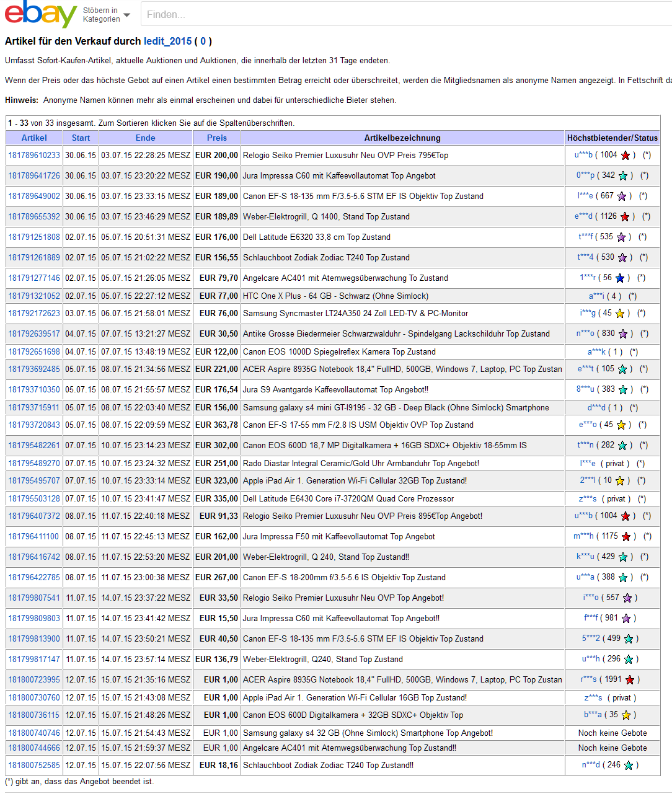Click the yellow star beside bidder b***a

point(626,715)
